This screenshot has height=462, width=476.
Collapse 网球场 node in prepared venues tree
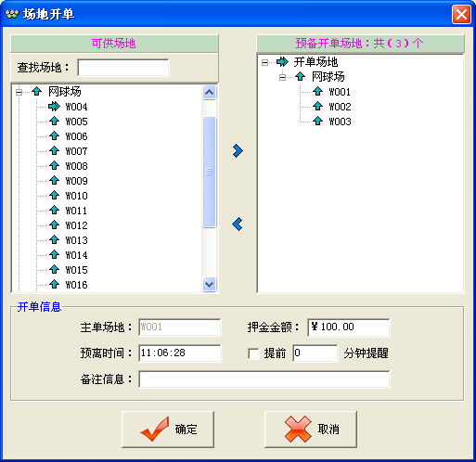[282, 77]
